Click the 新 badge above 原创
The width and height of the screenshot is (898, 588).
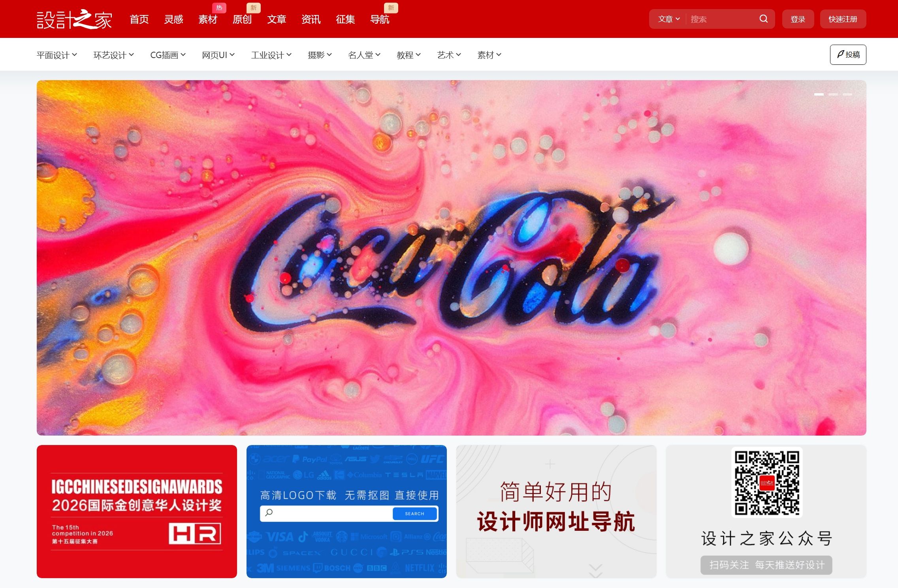[x=254, y=8]
